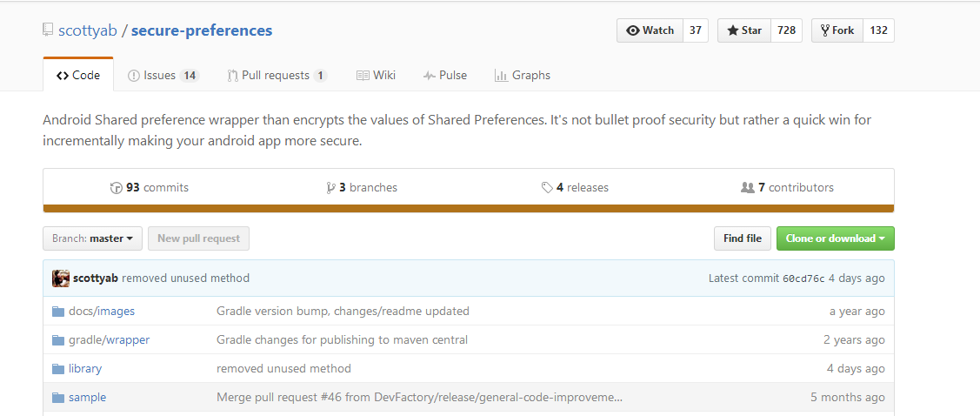Open the library folder
This screenshot has height=416, width=980.
85,369
